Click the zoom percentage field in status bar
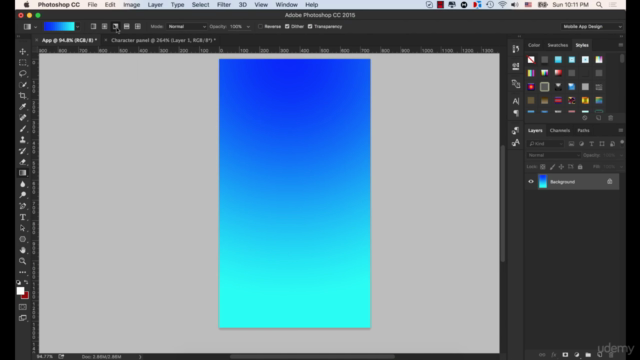 44,357
